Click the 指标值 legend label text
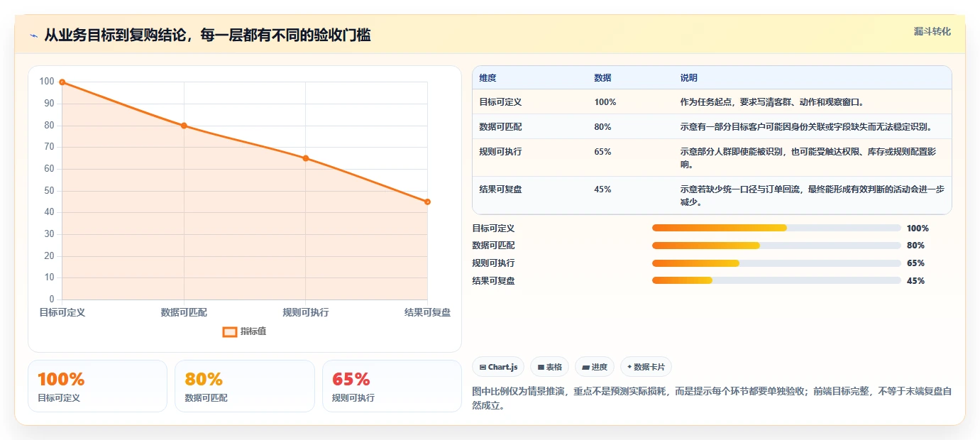Image resolution: width=980 pixels, height=440 pixels. 253,331
